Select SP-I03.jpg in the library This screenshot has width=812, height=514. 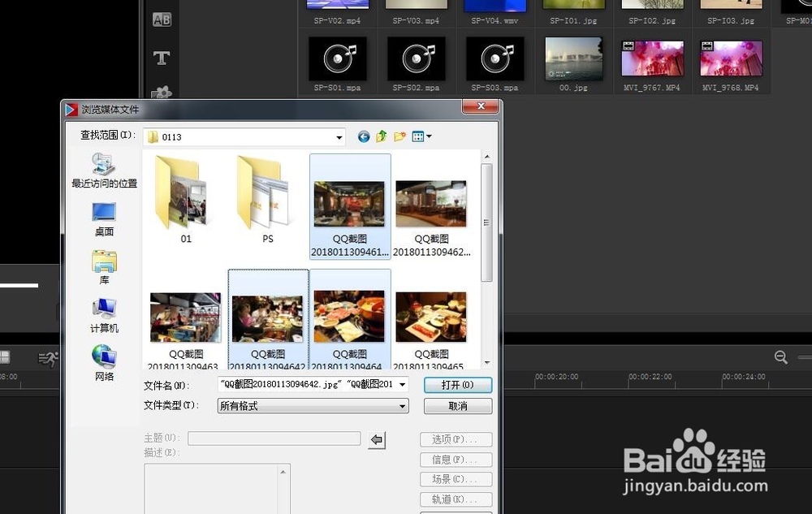(x=732, y=12)
